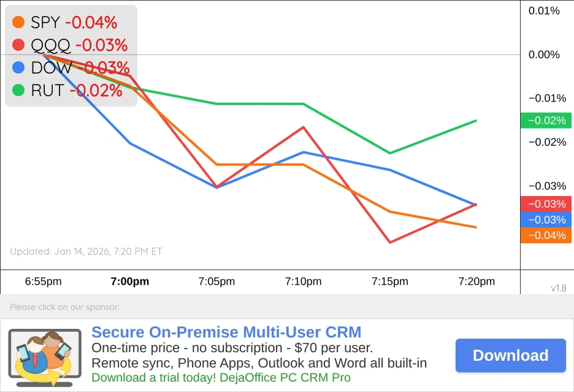
Task: Open the Secure On-Premise Multi-User CRM link
Action: (226, 333)
